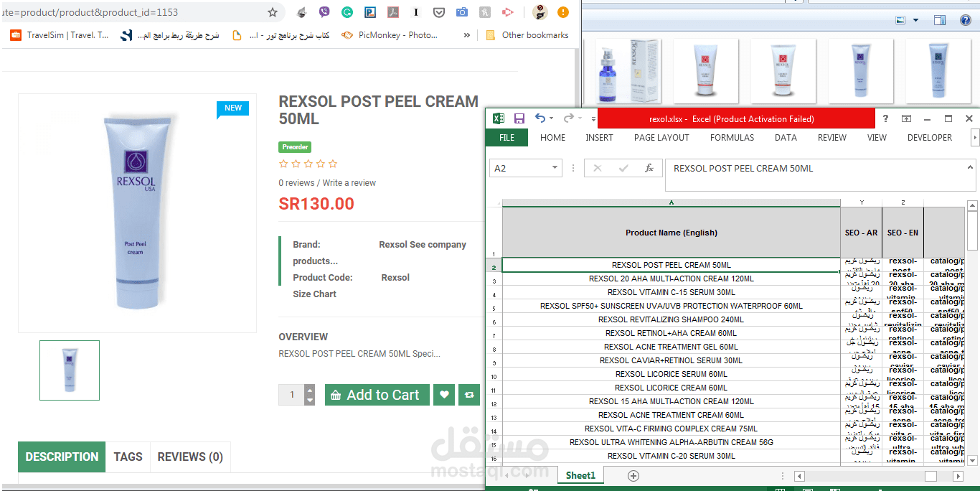This screenshot has width=980, height=491.
Task: Open the Rexsol brand link
Action: pos(393,245)
